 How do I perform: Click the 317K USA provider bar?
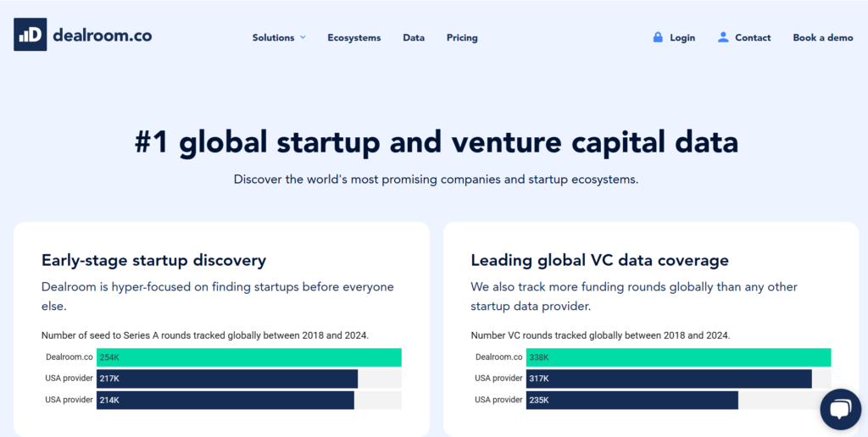[668, 379]
